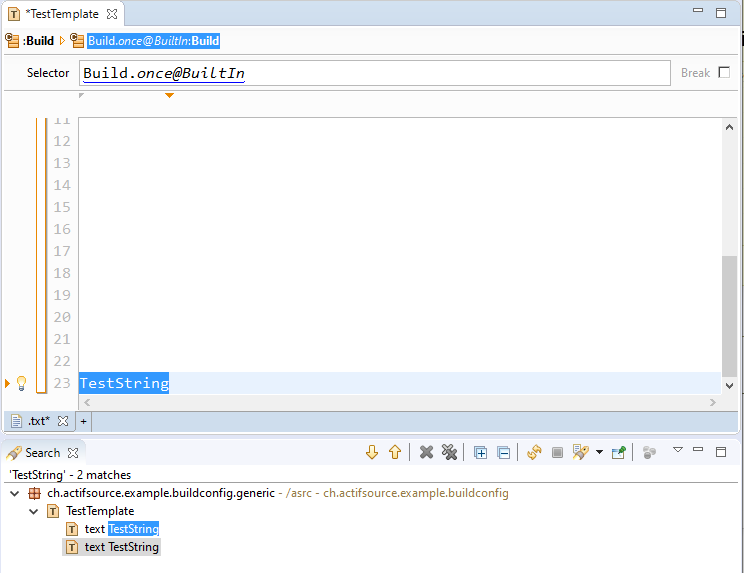Click line number 18 in the gutter
Viewport: 744px width, 573px height.
click(62, 273)
